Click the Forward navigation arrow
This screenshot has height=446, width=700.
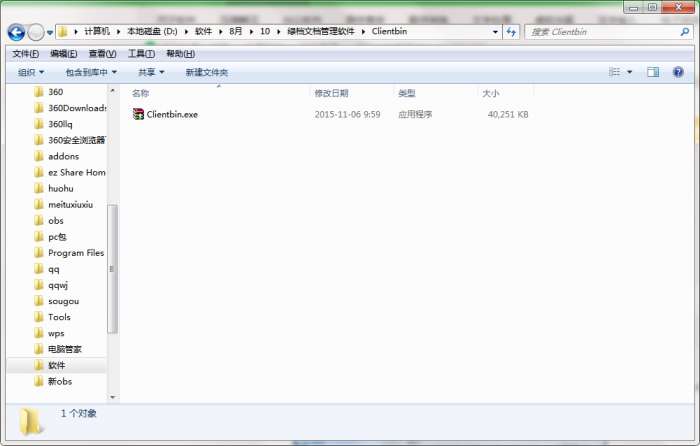[x=36, y=32]
